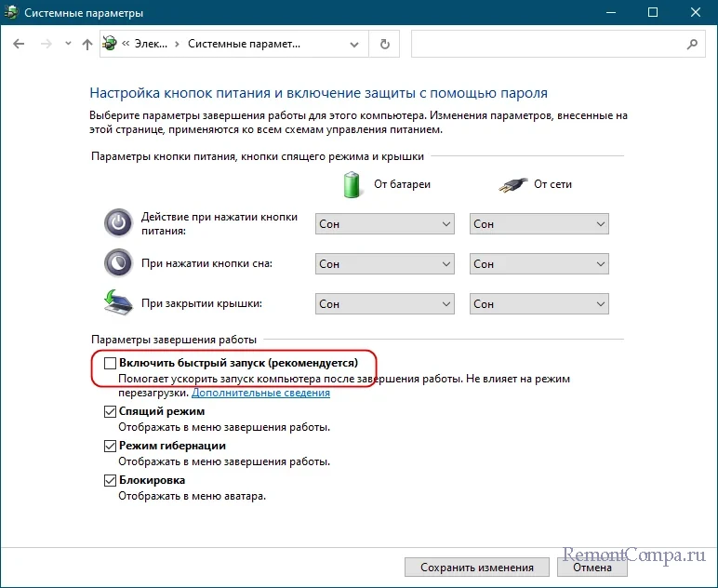Image resolution: width=718 pixels, height=588 pixels.
Task: Click the power options icon in address bar
Action: coord(110,44)
